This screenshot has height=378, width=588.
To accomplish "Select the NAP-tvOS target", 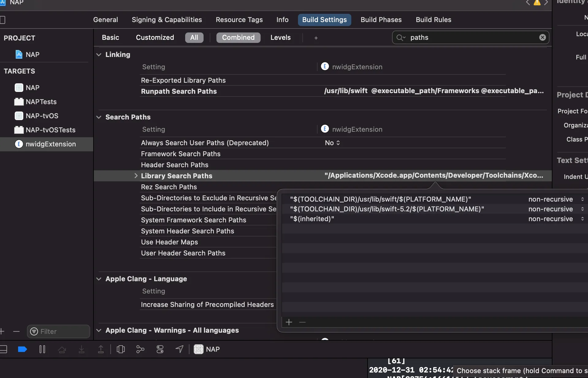I will point(36,116).
